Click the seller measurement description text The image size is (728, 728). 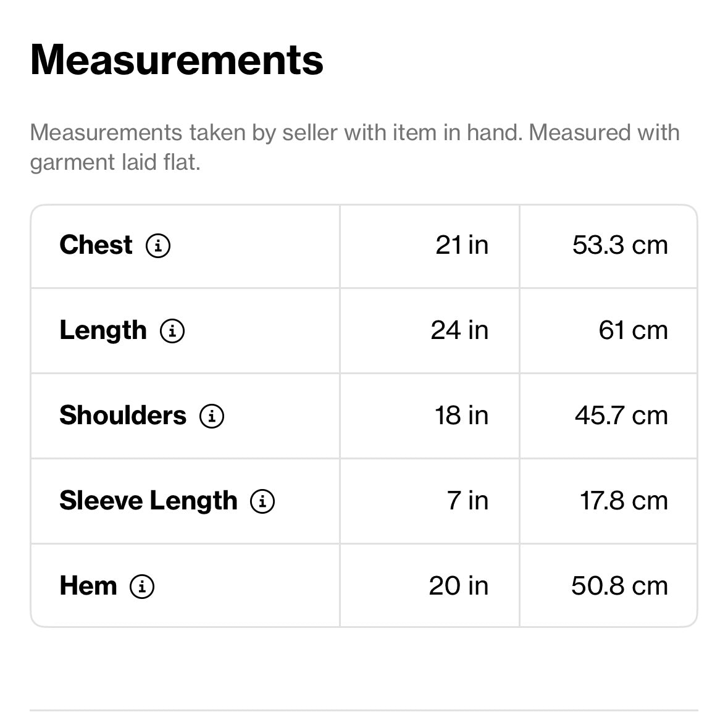354,148
